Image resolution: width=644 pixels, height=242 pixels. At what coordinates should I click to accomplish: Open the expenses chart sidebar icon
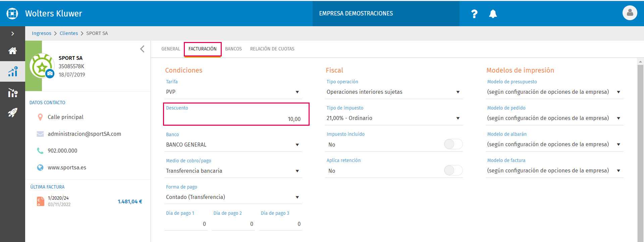click(13, 92)
